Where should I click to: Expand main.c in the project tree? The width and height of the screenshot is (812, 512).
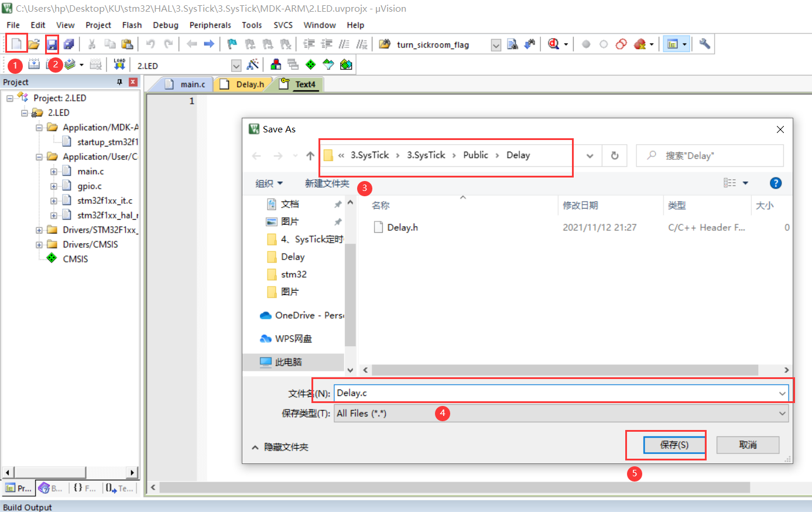(x=54, y=172)
